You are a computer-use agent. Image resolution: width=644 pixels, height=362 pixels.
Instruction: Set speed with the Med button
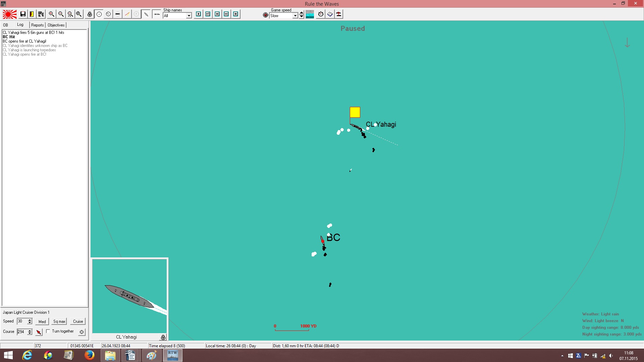point(42,321)
